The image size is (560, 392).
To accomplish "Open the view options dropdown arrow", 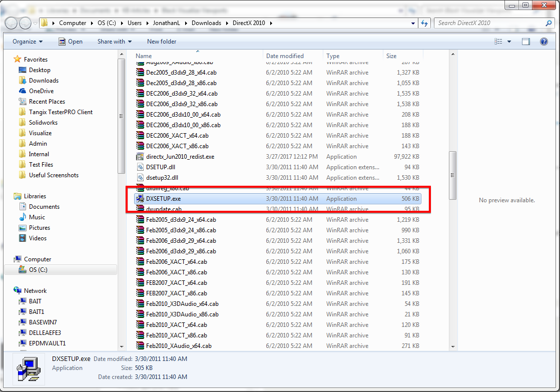I will coord(509,42).
